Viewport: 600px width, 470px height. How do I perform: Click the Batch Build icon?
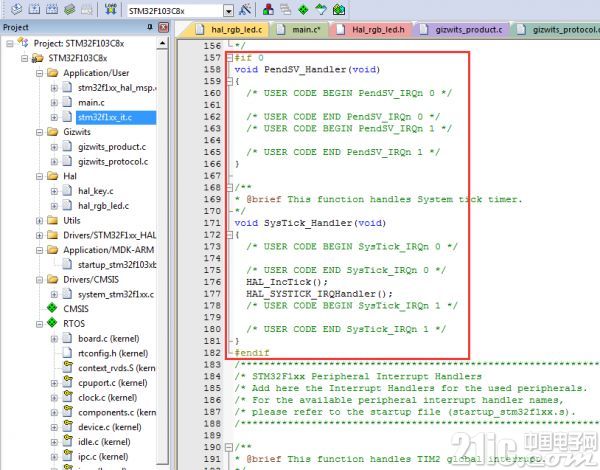point(69,9)
